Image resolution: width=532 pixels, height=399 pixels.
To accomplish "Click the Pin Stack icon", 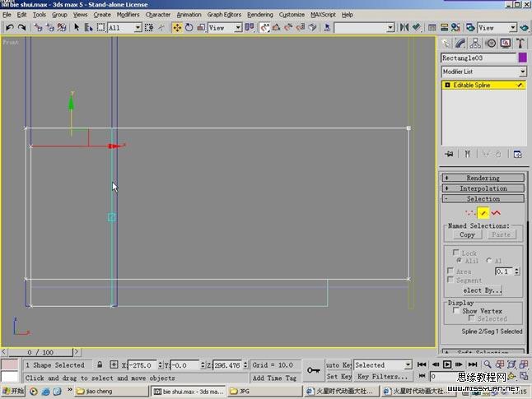I will 449,154.
